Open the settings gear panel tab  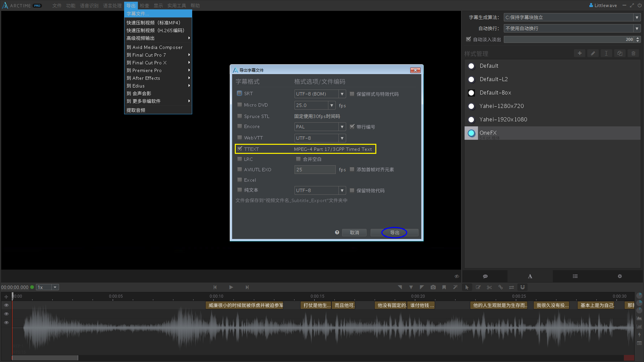pos(620,276)
